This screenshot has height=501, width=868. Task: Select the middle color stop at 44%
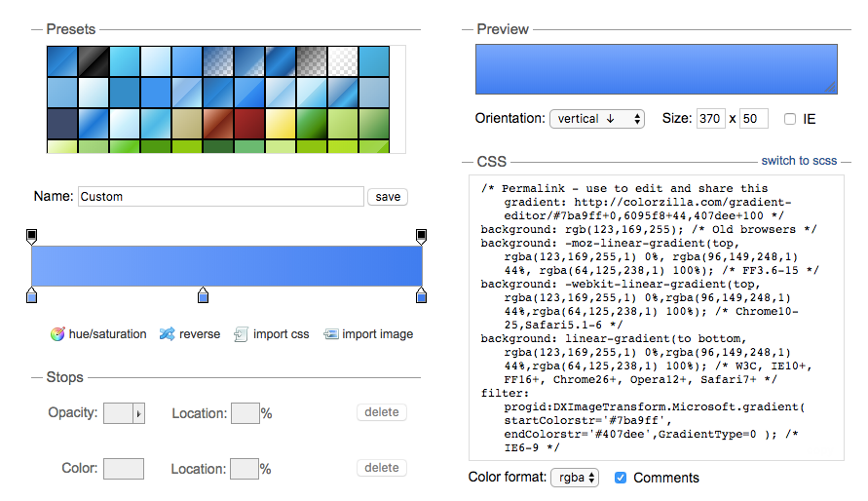[204, 295]
